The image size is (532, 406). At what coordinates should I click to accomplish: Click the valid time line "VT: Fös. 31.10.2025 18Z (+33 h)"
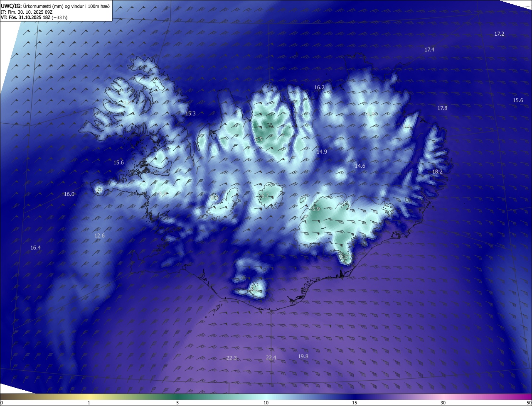[34, 17]
